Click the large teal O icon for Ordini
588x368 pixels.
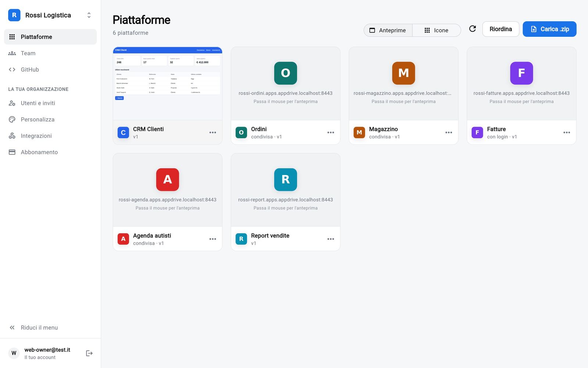286,73
